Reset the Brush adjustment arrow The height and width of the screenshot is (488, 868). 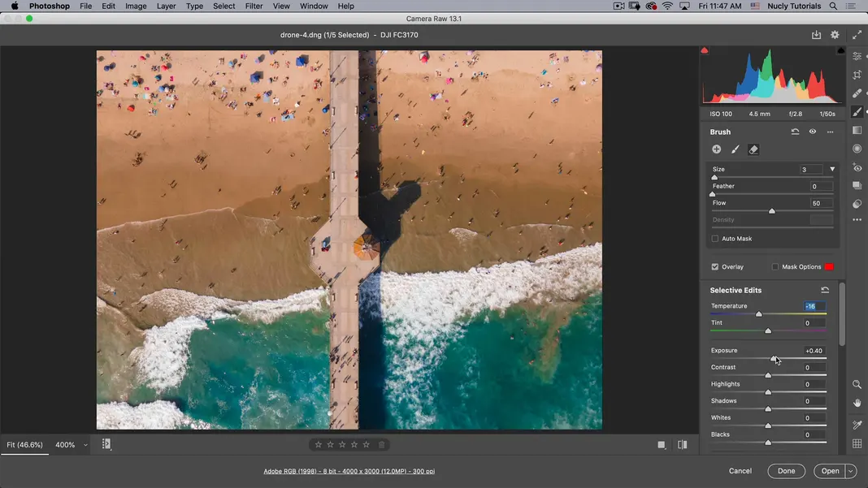click(795, 132)
